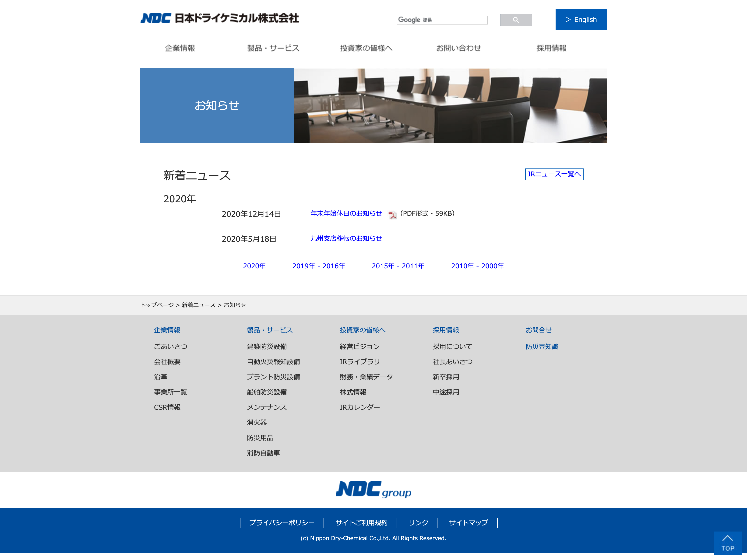The width and height of the screenshot is (747, 560).
Task: Click the PDF icon next to 年末年始休日のお知らせ
Action: tap(392, 215)
